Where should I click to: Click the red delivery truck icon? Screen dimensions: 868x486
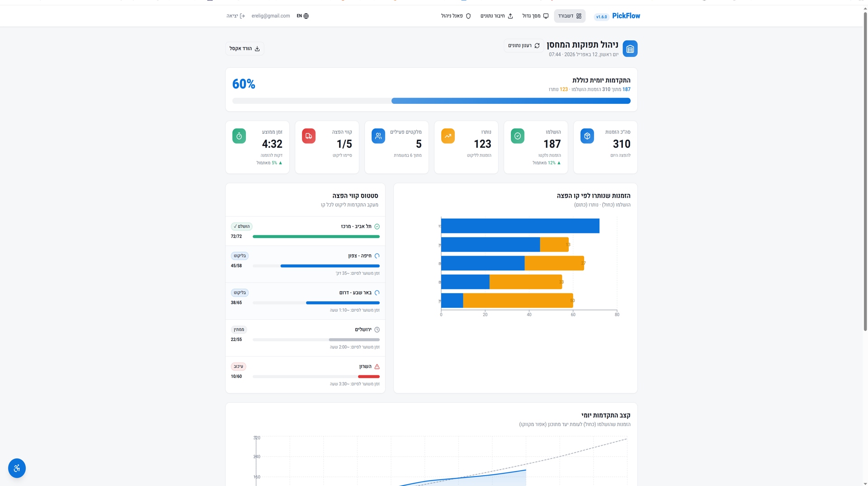[x=308, y=136]
